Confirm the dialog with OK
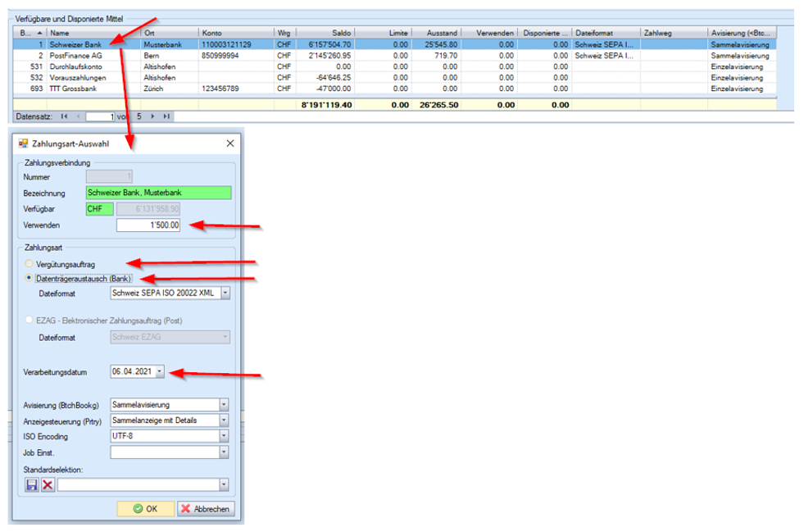The height and width of the screenshot is (532, 804). 145,508
